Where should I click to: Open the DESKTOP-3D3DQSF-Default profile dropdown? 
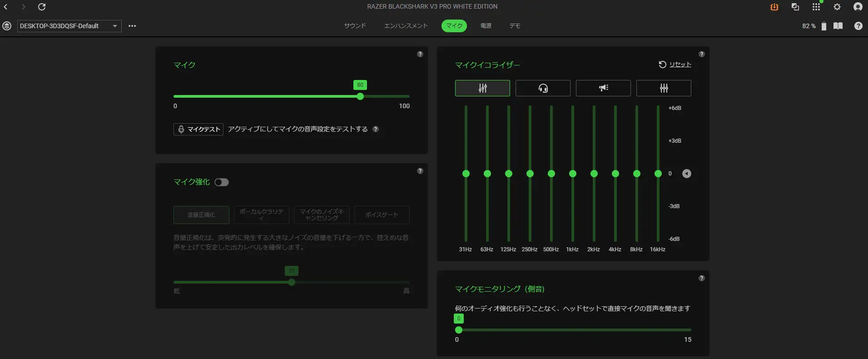tap(69, 26)
